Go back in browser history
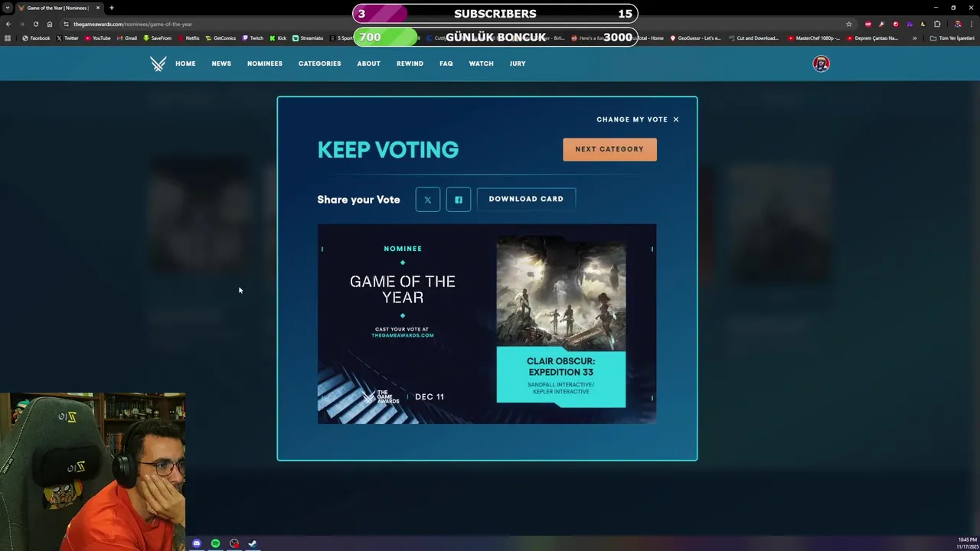Screen dimensions: 980x551 (8, 24)
